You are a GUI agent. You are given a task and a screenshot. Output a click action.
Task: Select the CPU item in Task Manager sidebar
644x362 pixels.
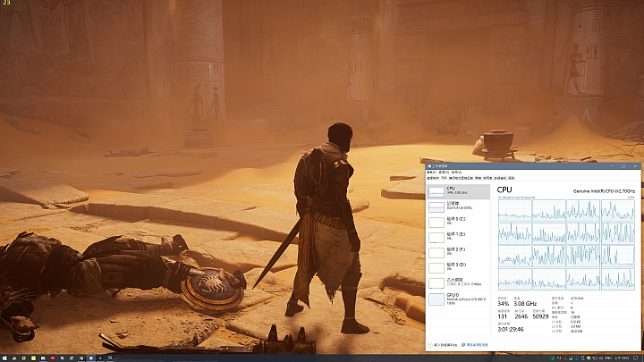coord(458,191)
